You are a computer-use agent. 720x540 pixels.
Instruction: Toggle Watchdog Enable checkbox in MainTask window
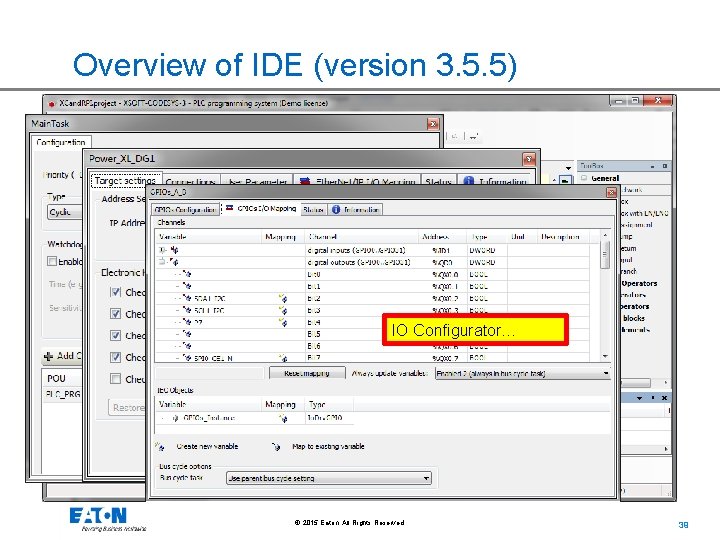[52, 261]
